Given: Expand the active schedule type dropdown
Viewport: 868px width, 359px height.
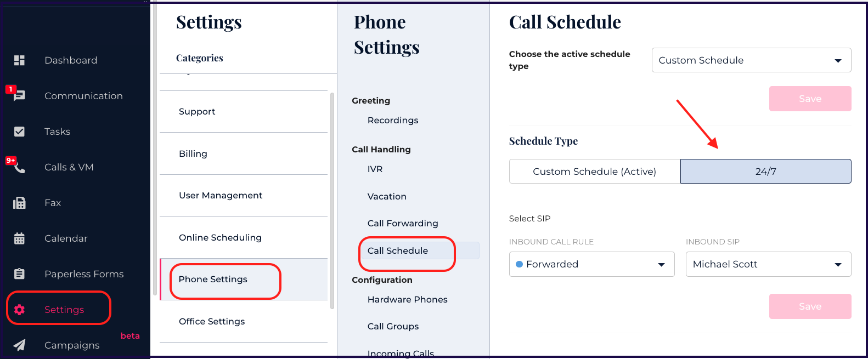Looking at the screenshot, I should [x=751, y=60].
